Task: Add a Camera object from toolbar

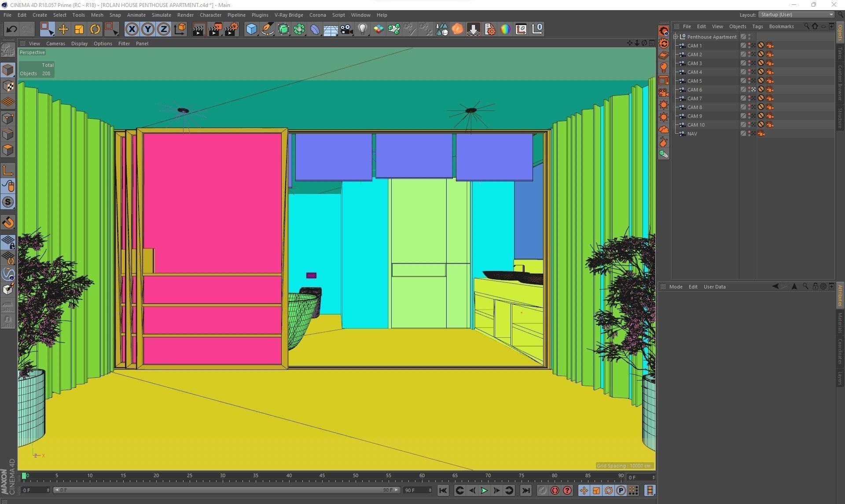Action: point(347,29)
